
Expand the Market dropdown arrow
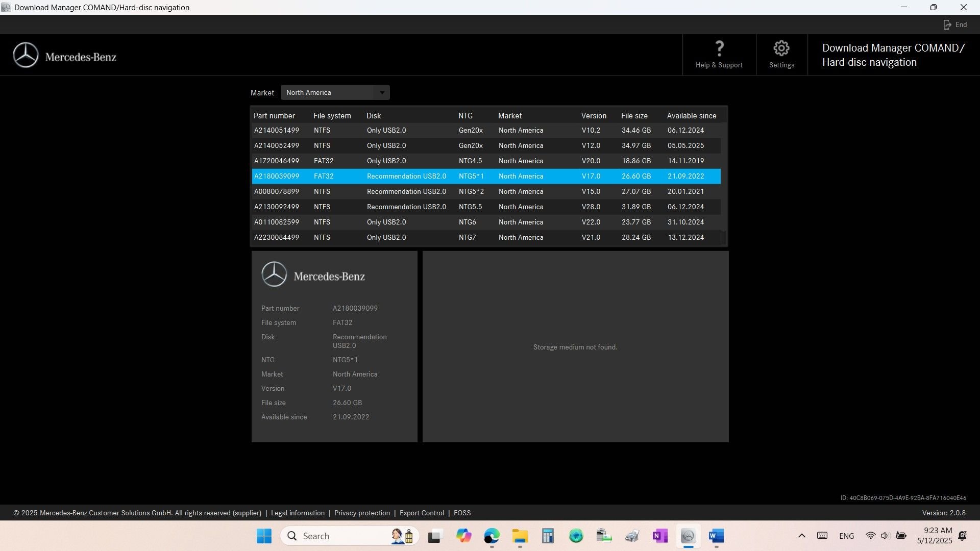click(x=382, y=93)
